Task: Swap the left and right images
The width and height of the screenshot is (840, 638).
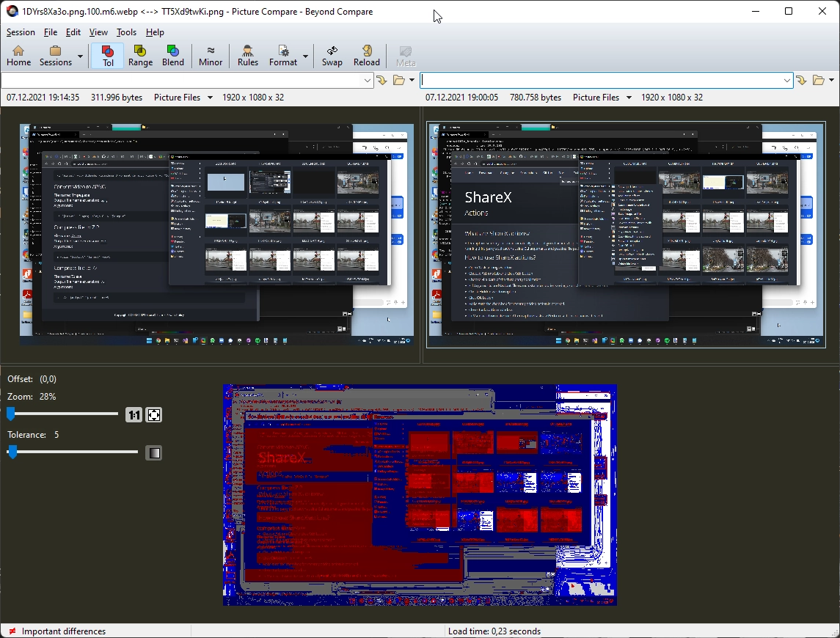Action: coord(332,56)
